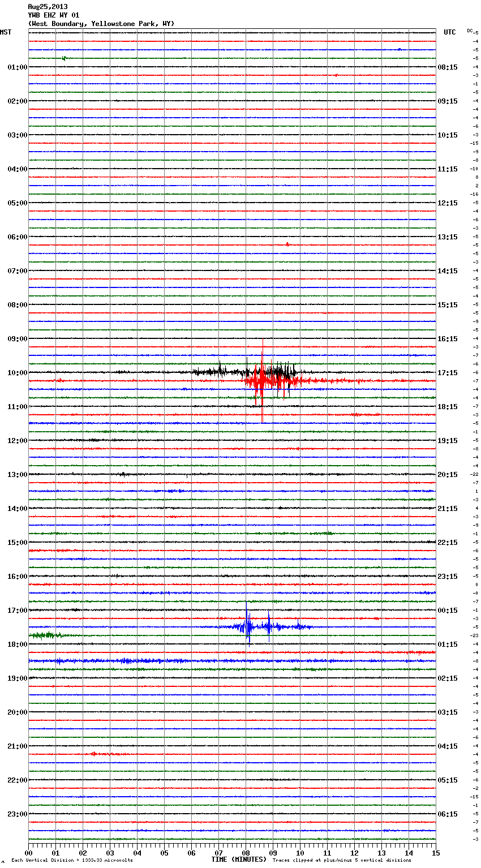Screen dimensions: 481x868
Task: Click the small green blip before 01:00
Action: (64, 58)
